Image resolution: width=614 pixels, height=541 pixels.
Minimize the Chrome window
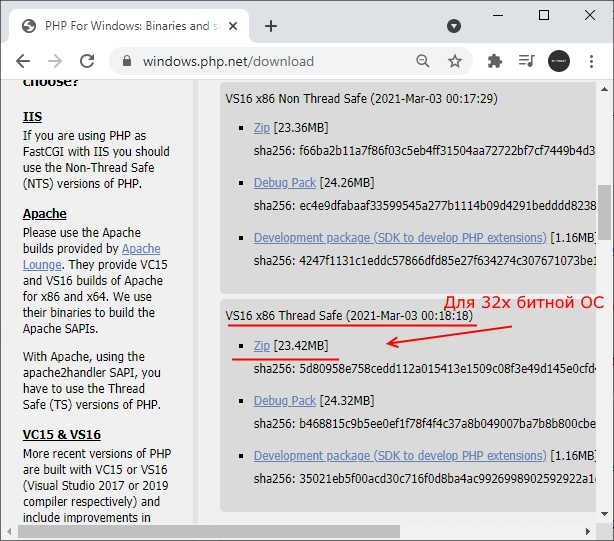coord(498,15)
